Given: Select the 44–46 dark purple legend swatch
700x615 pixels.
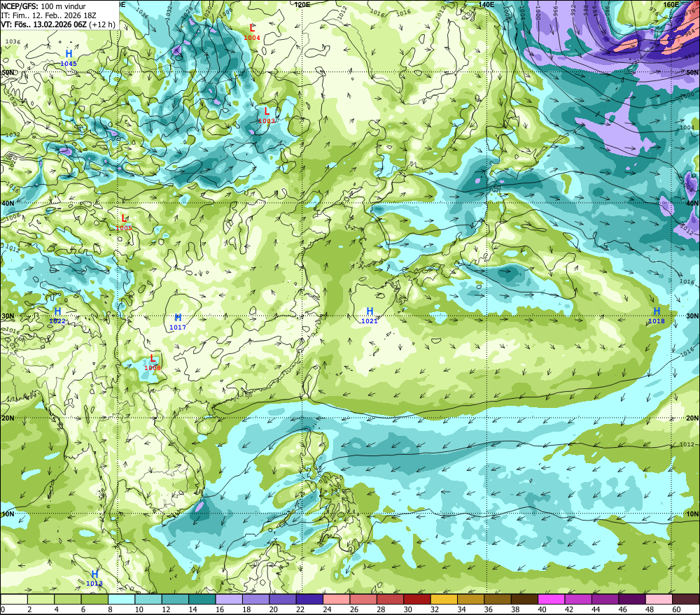Looking at the screenshot, I should [605, 600].
